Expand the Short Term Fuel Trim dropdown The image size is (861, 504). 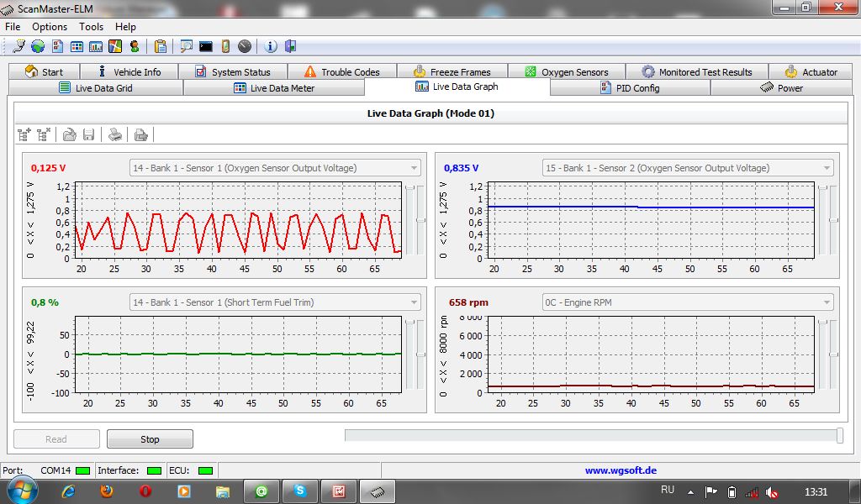(414, 302)
